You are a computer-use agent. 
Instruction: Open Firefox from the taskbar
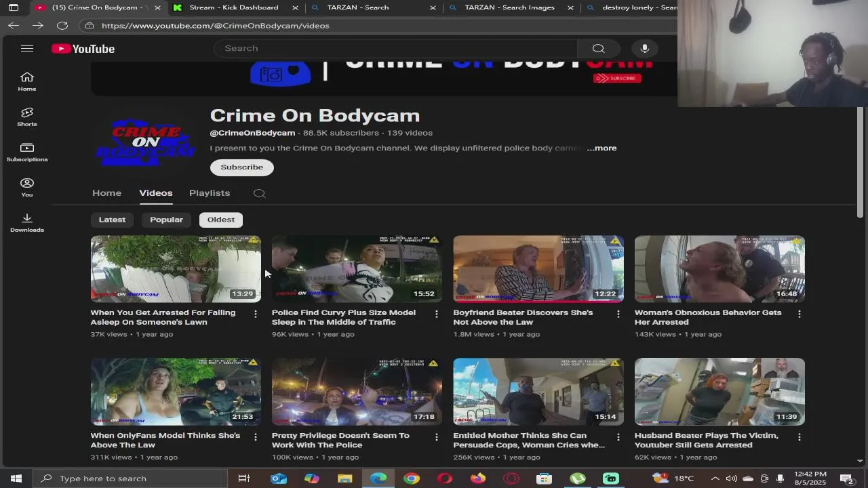pyautogui.click(x=478, y=479)
